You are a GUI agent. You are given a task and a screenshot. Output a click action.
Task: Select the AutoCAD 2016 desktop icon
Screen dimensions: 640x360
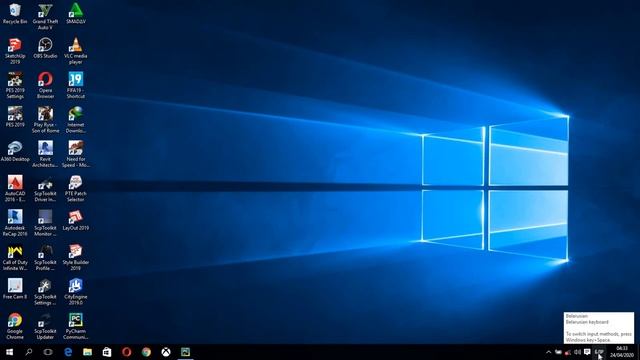(15, 189)
